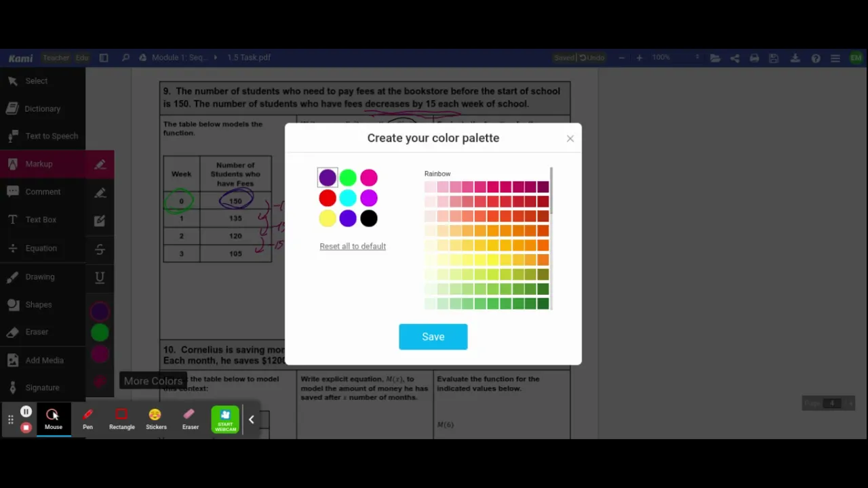Grab the recording toolbar drag handle

tap(10, 420)
